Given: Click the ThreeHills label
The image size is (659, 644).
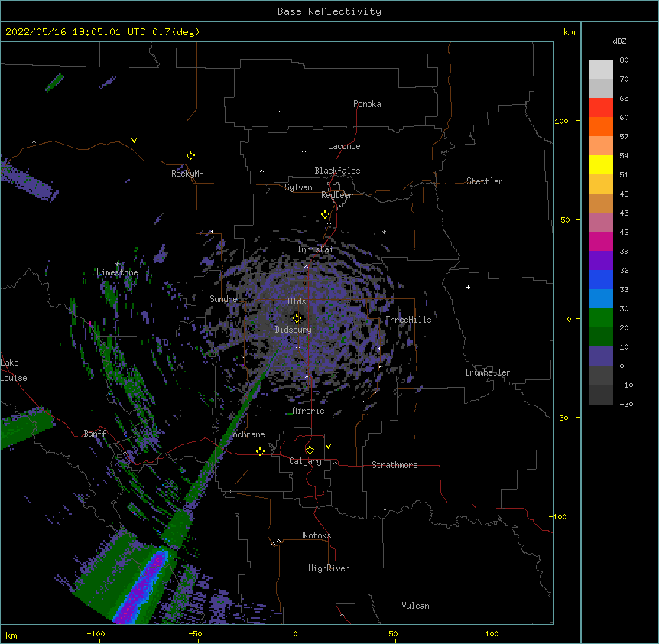Looking at the screenshot, I should pos(408,320).
